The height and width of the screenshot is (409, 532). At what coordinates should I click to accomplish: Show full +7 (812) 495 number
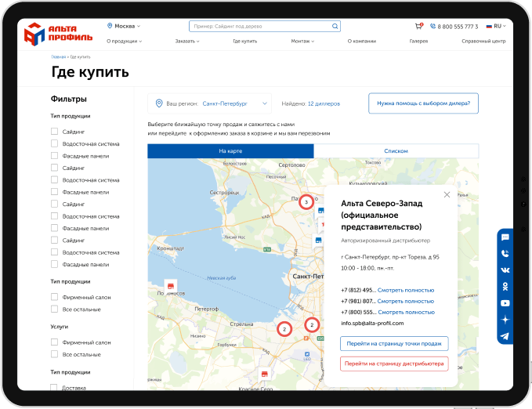[x=406, y=290]
